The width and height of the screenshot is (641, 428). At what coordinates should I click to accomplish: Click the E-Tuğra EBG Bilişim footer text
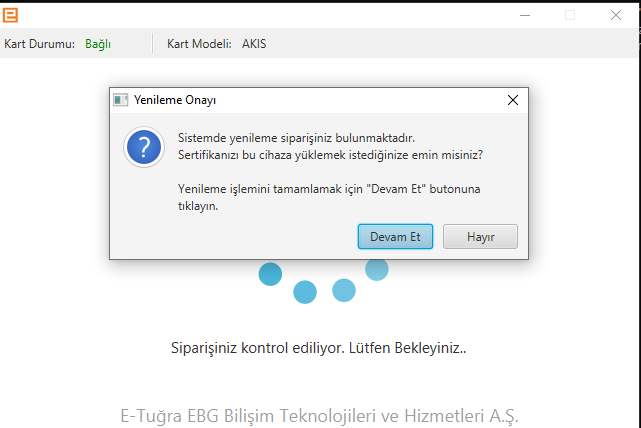[320, 415]
